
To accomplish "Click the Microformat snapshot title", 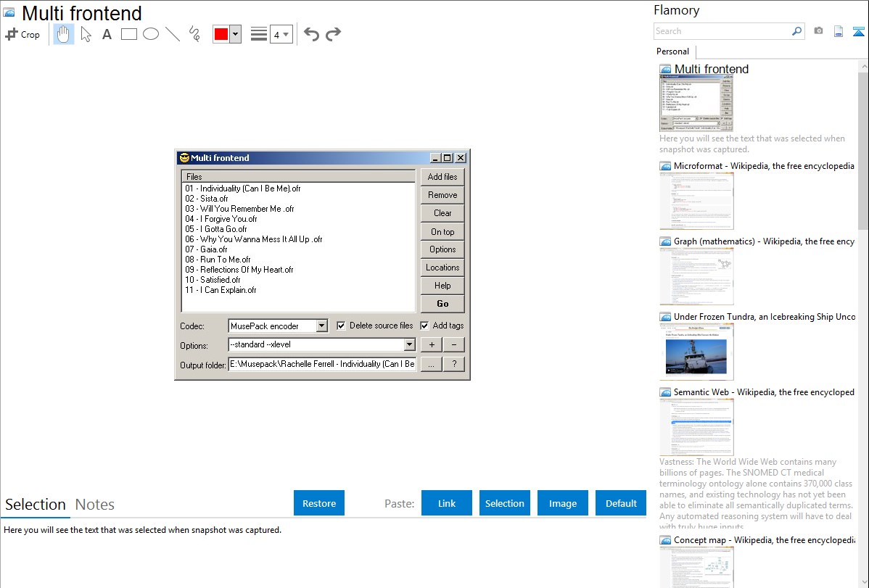I will click(764, 166).
